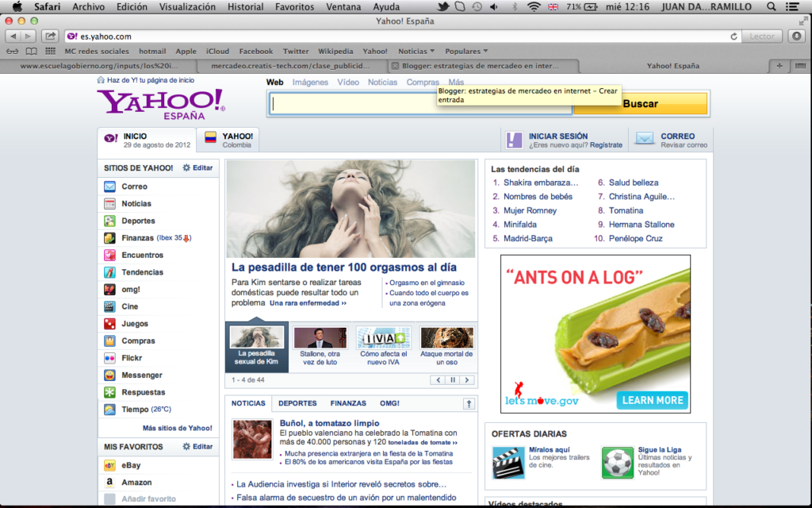Select the Stallone, otra vez de luto thumbnail
The height and width of the screenshot is (508, 812).
pos(320,346)
